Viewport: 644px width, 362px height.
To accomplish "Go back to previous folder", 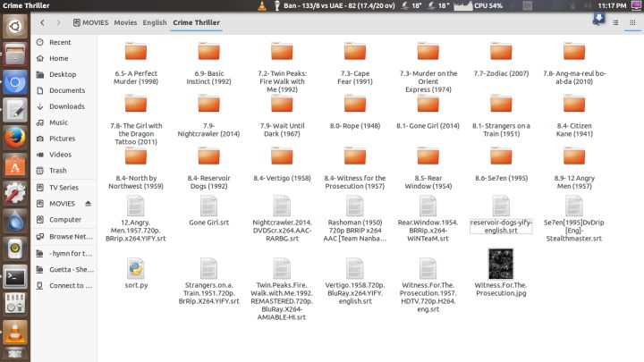I will (x=45, y=21).
